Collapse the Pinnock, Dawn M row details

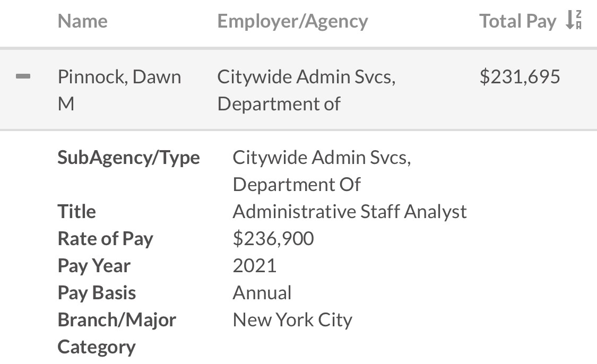point(23,77)
